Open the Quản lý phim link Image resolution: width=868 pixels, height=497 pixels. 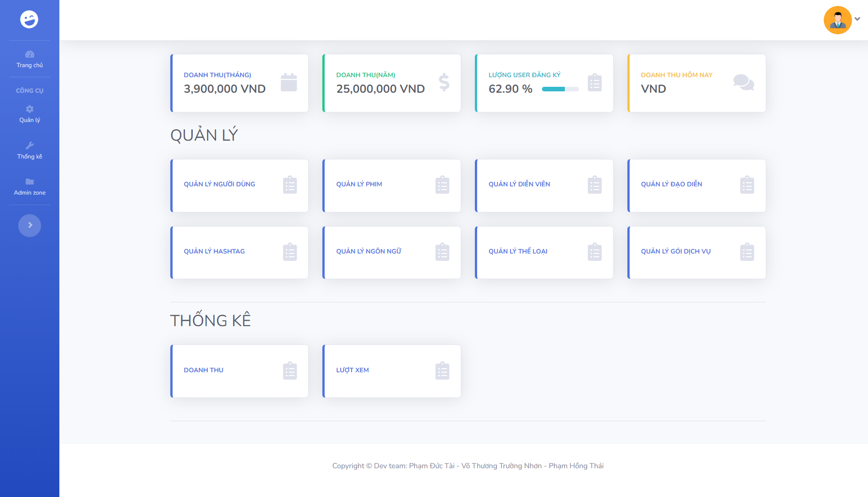359,184
